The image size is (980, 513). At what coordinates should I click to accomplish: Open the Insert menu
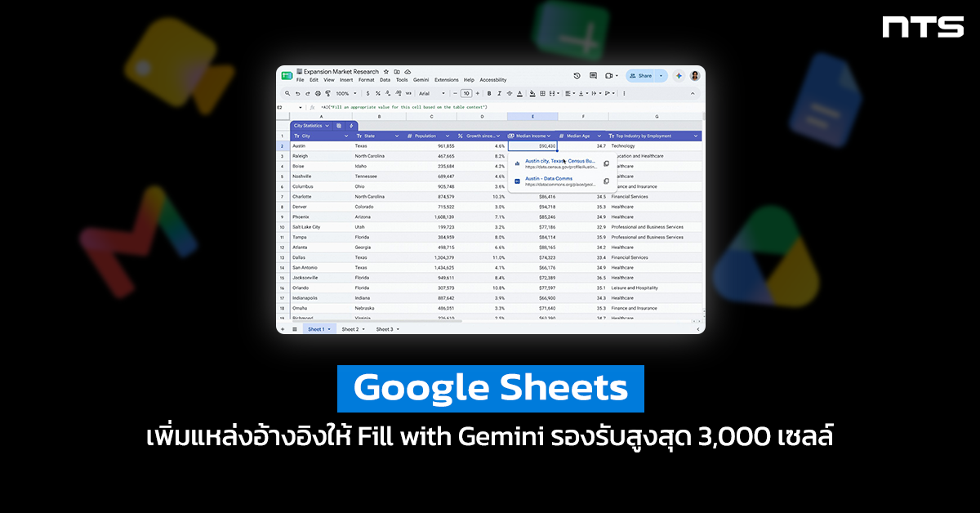coord(346,80)
